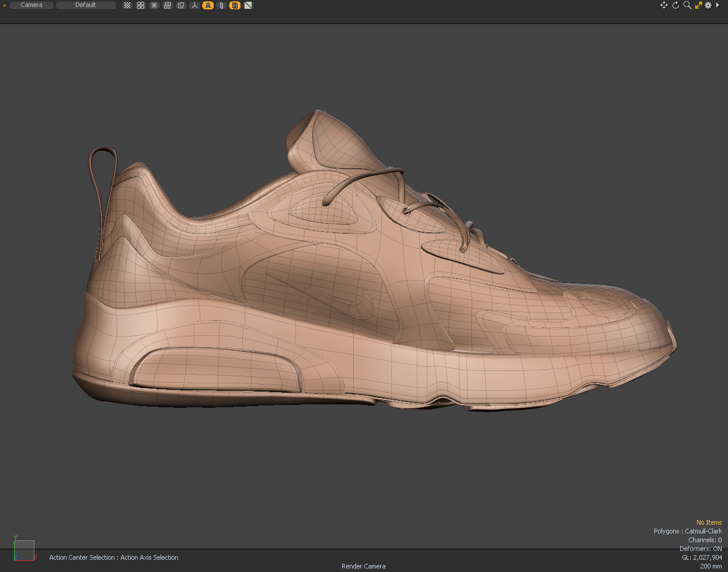This screenshot has width=728, height=572.
Task: Click the XYZ axis gizmo in viewport corner
Action: [x=23, y=549]
